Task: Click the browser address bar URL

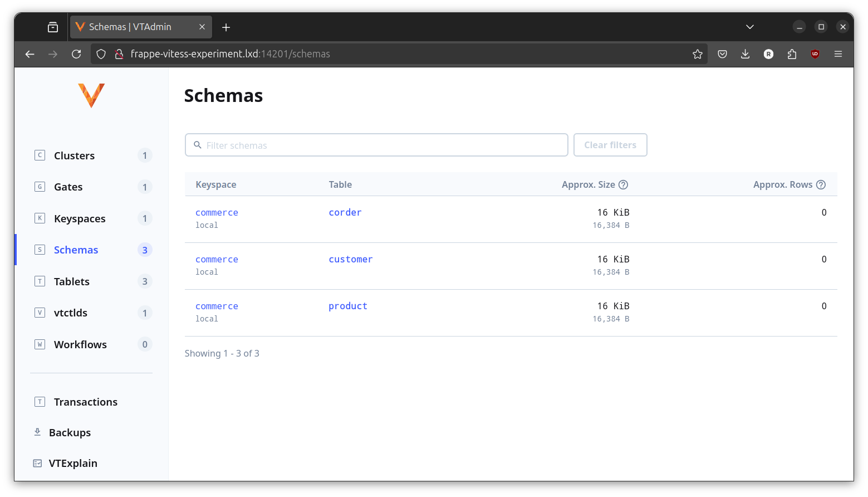Action: click(x=230, y=54)
